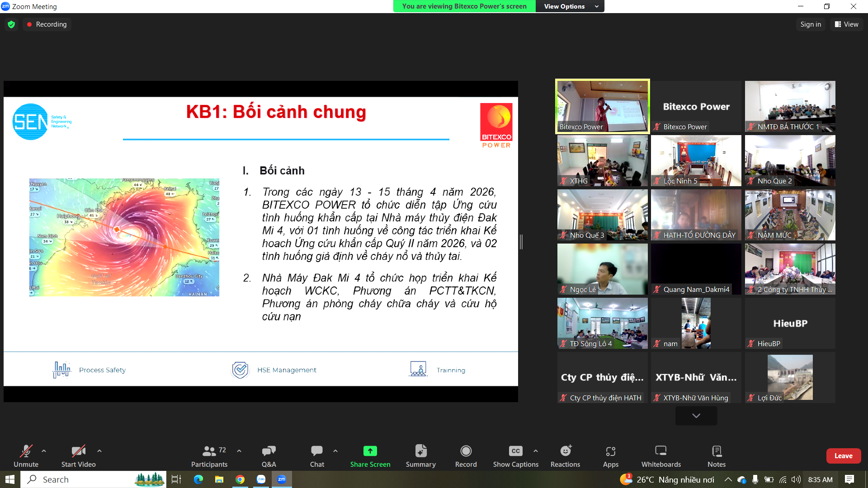Toggle Show Captions on
The height and width of the screenshot is (488, 868).
515,455
